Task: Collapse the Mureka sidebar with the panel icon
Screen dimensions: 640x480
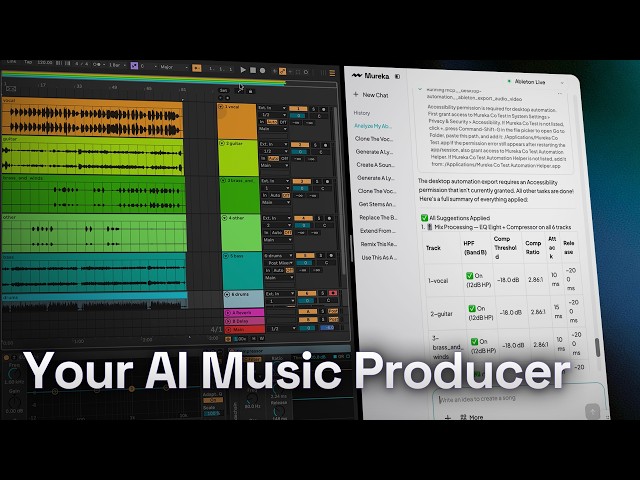Action: 398,76
